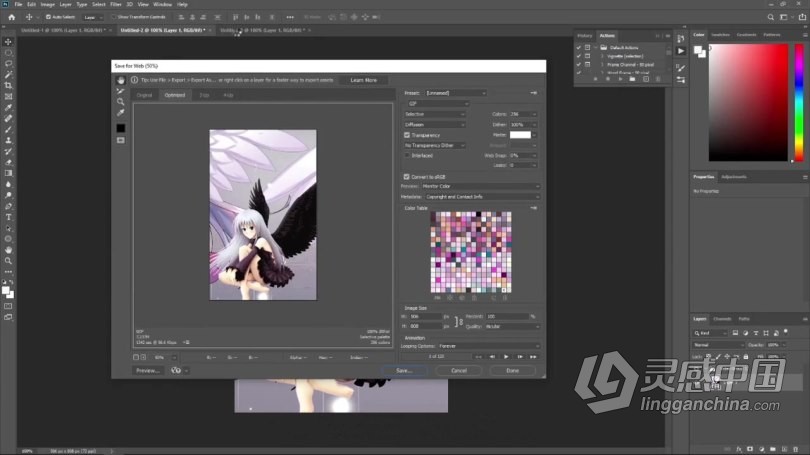The image size is (810, 455).
Task: Click the rainbow hue slider in Color panel
Action: [x=799, y=103]
